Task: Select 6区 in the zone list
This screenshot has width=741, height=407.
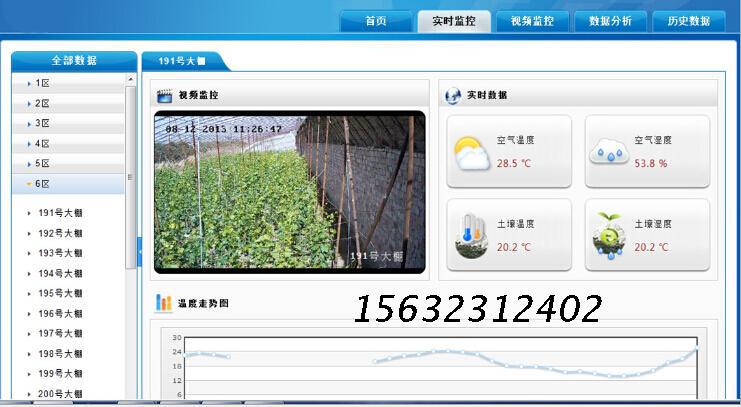Action: (69, 183)
